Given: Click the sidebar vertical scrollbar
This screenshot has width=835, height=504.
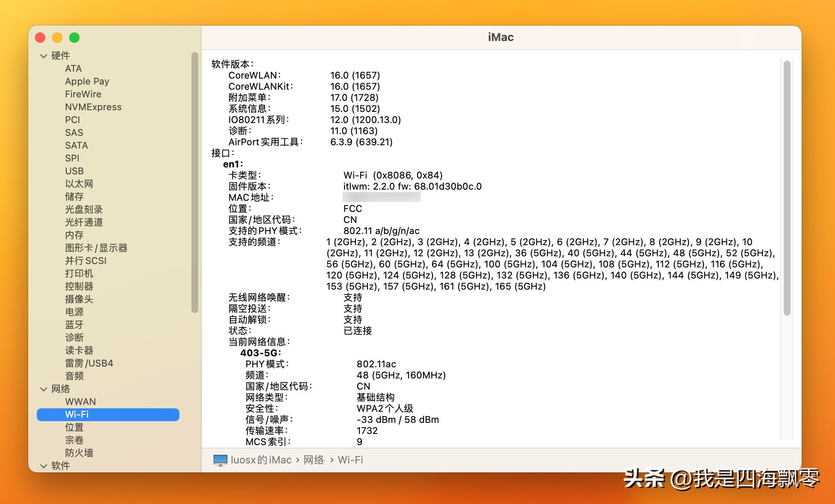Looking at the screenshot, I should coord(194,183).
